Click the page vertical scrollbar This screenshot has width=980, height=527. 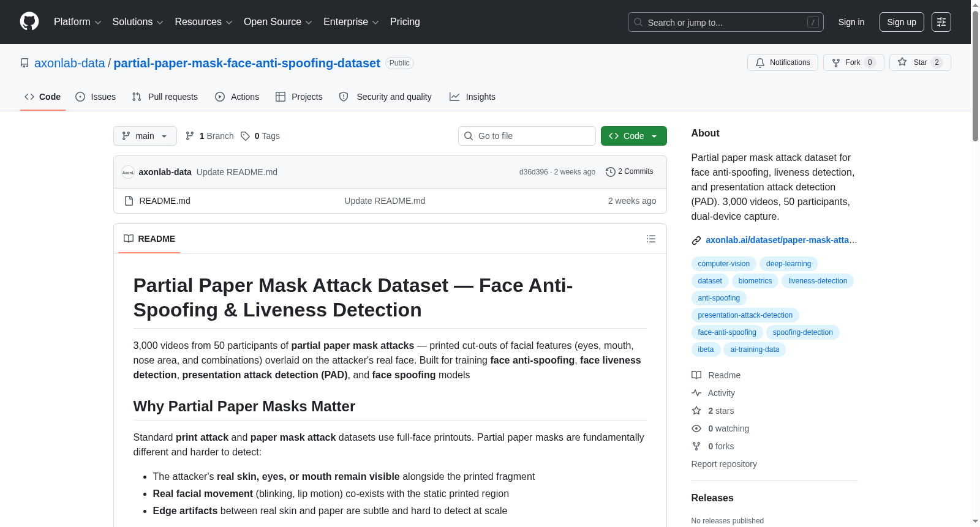click(x=975, y=263)
